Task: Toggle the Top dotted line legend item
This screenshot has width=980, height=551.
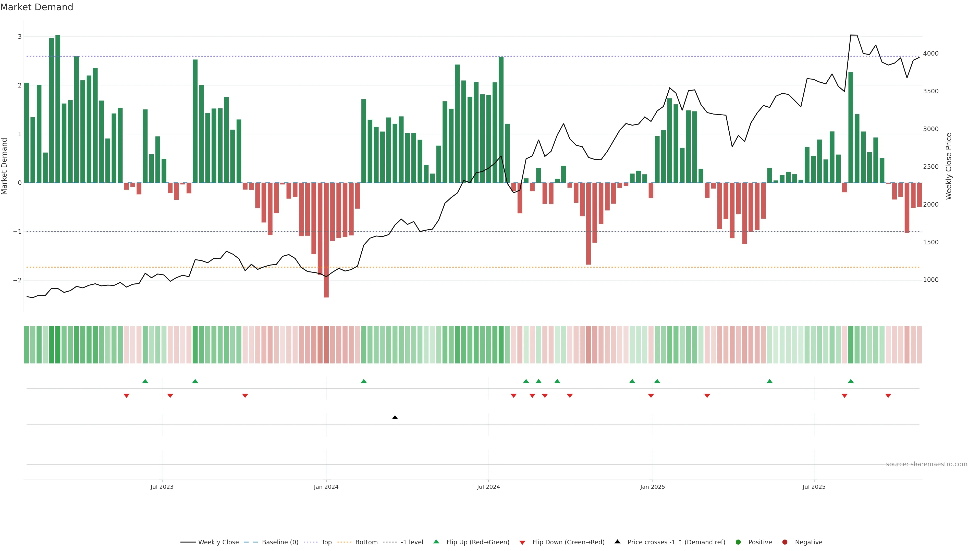Action: click(x=326, y=542)
